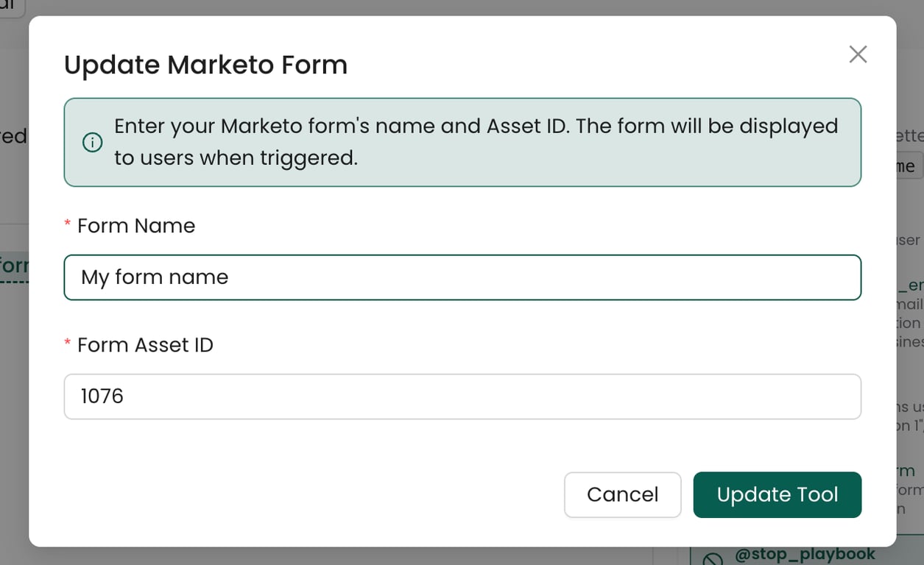This screenshot has width=924, height=565.
Task: Select the @stop_playbook item behind the dialog
Action: (x=805, y=555)
